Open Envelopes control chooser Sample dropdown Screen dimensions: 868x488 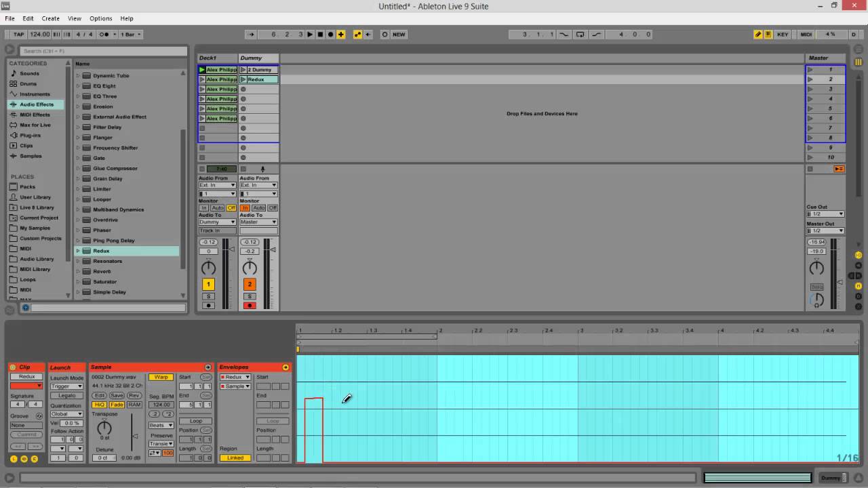pyautogui.click(x=235, y=386)
